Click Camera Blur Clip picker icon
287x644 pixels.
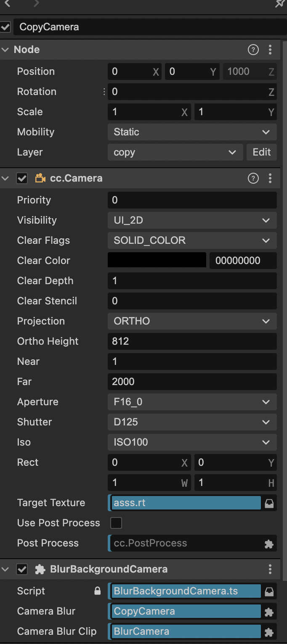269,632
